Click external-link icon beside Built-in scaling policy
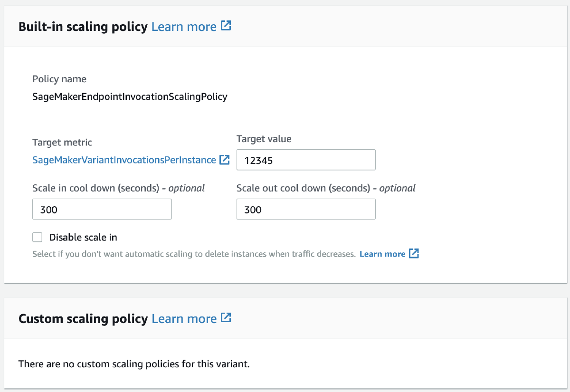 click(x=226, y=26)
